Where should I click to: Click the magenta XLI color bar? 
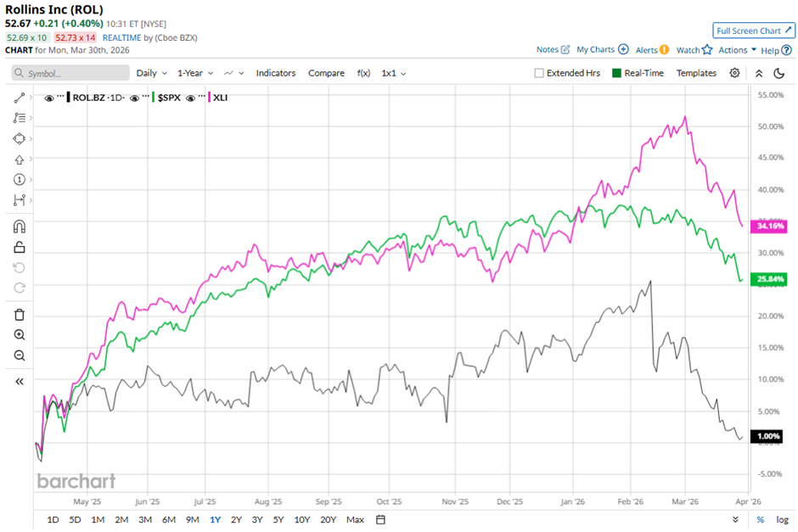pyautogui.click(x=209, y=97)
